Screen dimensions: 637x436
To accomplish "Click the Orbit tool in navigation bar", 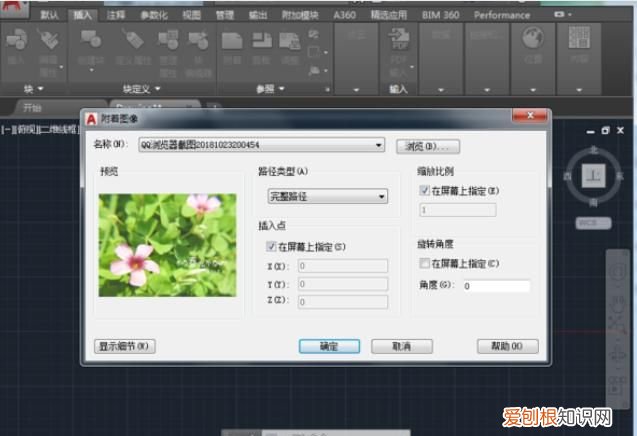I will click(x=618, y=354).
